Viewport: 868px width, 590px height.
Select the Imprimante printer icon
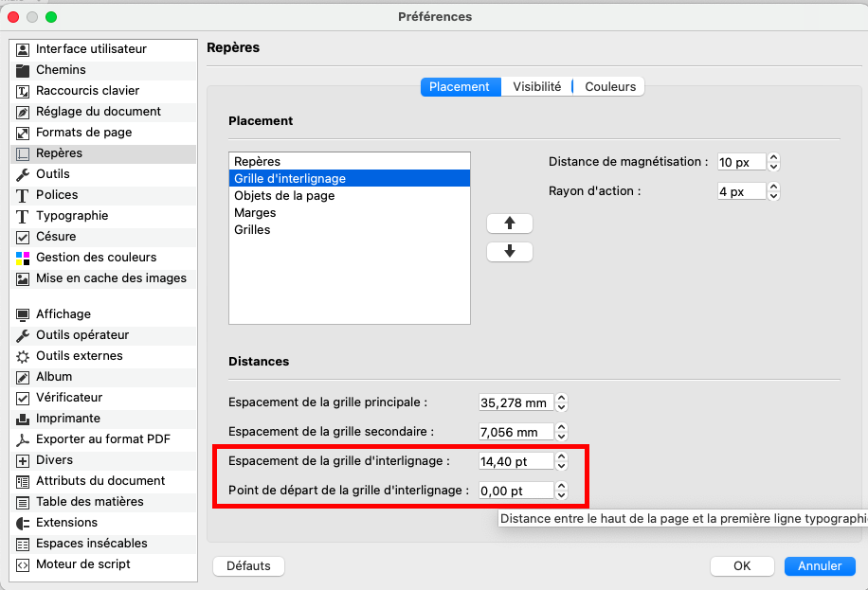[x=24, y=419]
